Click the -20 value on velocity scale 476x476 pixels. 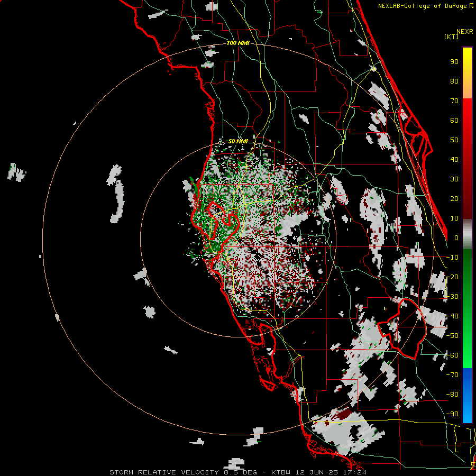[453, 277]
